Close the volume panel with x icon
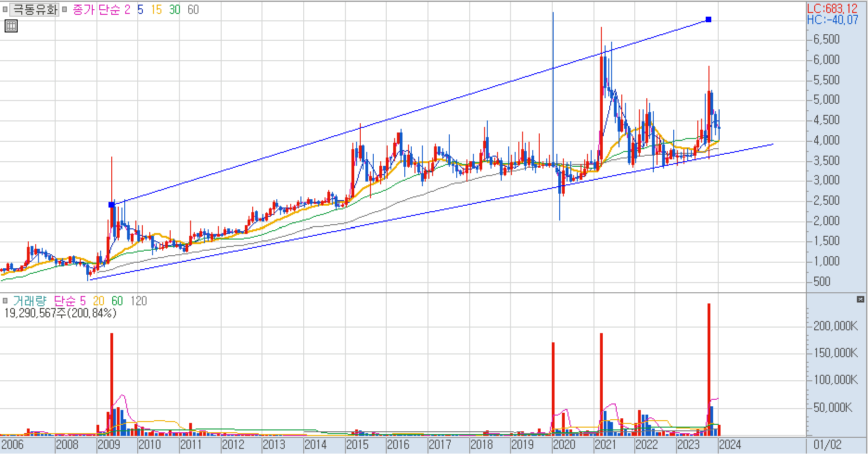 861,299
